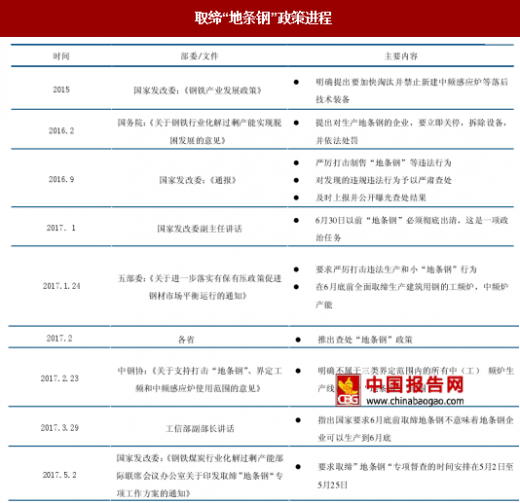Select 国家发改委:《钢铁产业发展政策》 cell

(197, 90)
